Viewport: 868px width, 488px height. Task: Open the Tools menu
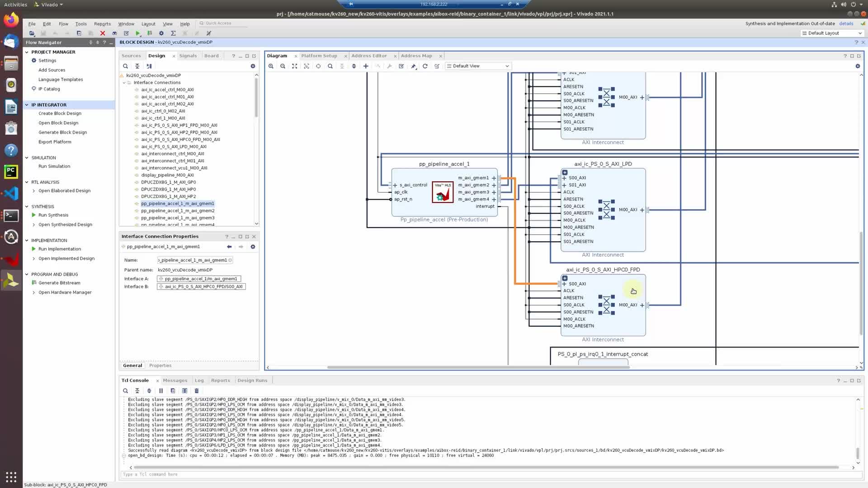[81, 24]
